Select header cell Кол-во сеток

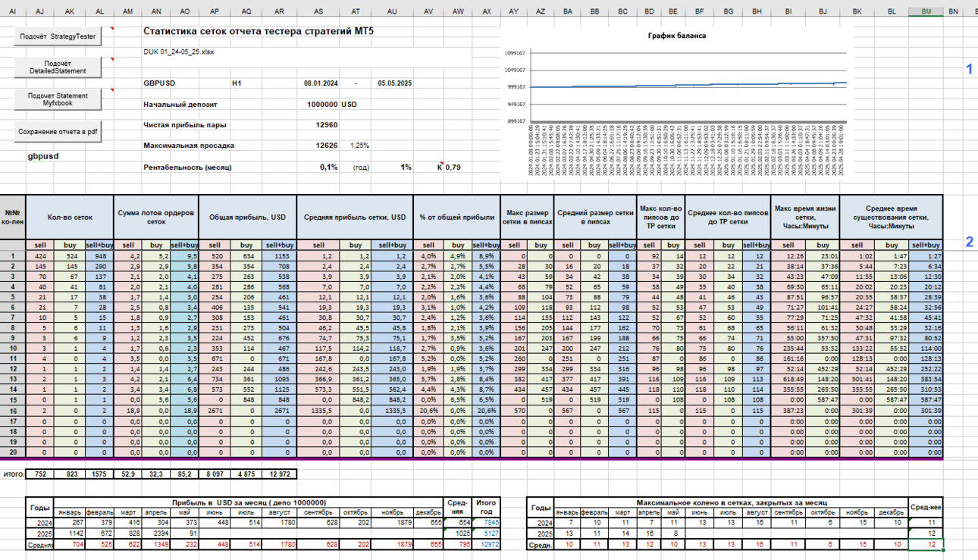click(69, 217)
